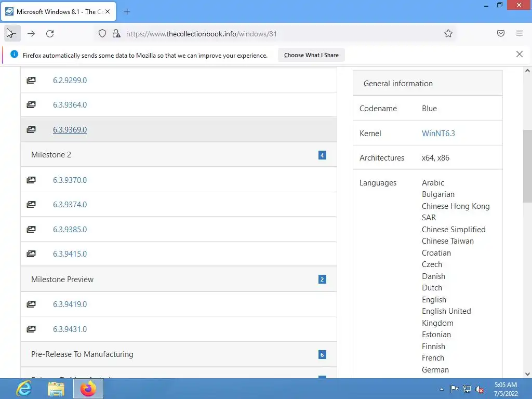The width and height of the screenshot is (532, 399).
Task: Open Internet Explorer from the taskbar
Action: (24, 389)
